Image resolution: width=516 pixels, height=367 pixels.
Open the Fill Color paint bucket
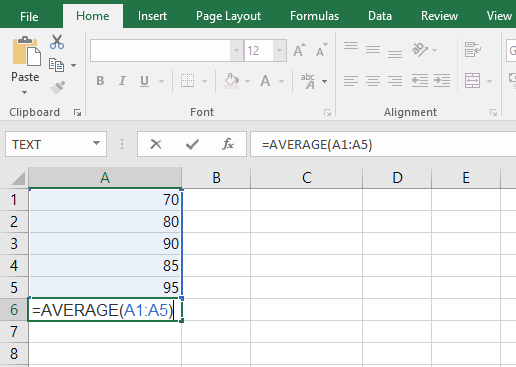[x=232, y=81]
